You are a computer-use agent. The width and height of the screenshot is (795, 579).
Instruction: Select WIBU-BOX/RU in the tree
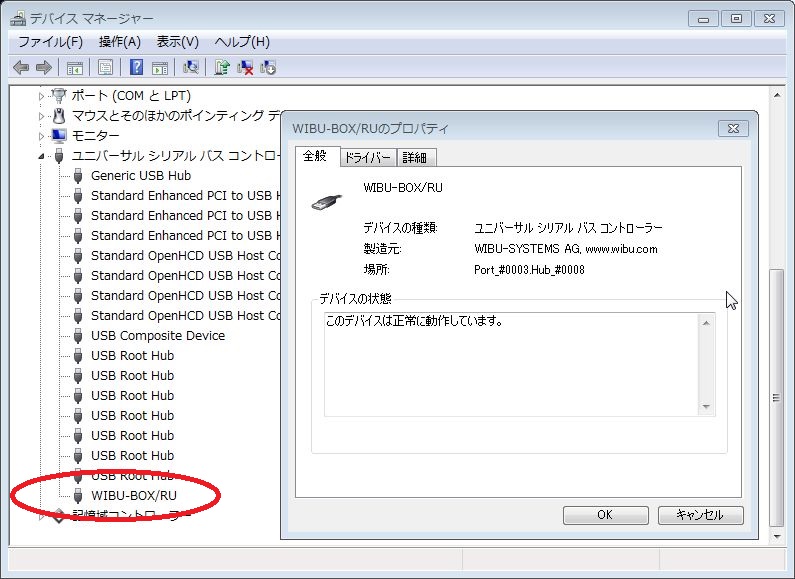click(134, 495)
